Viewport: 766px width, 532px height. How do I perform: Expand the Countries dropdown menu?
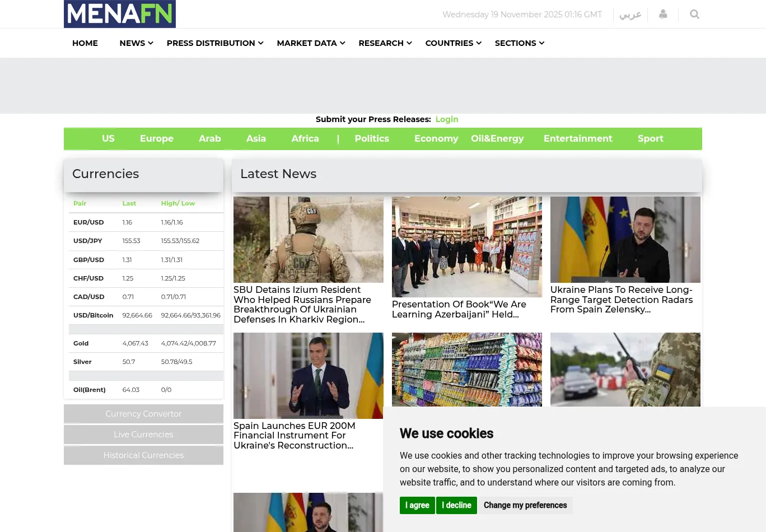(x=453, y=43)
